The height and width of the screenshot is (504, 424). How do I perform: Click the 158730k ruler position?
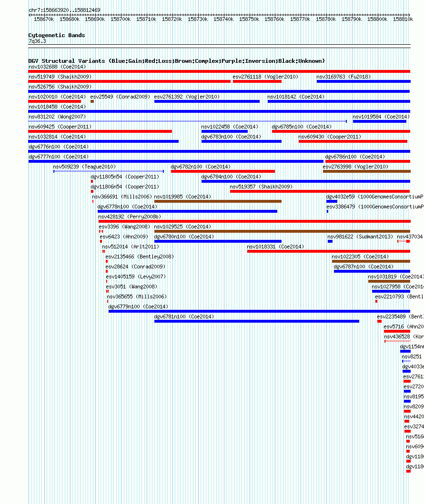[198, 20]
